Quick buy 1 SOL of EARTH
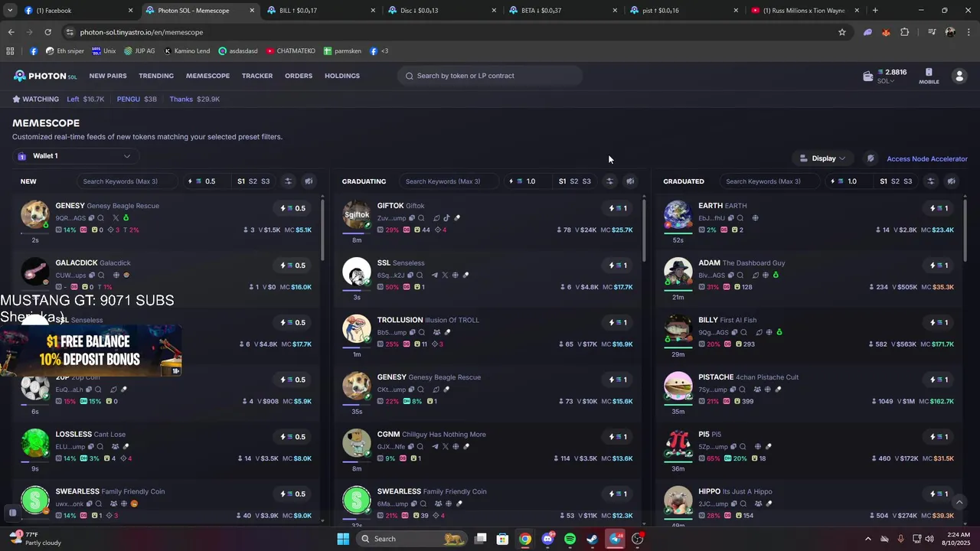This screenshot has width=980, height=551. coord(939,208)
